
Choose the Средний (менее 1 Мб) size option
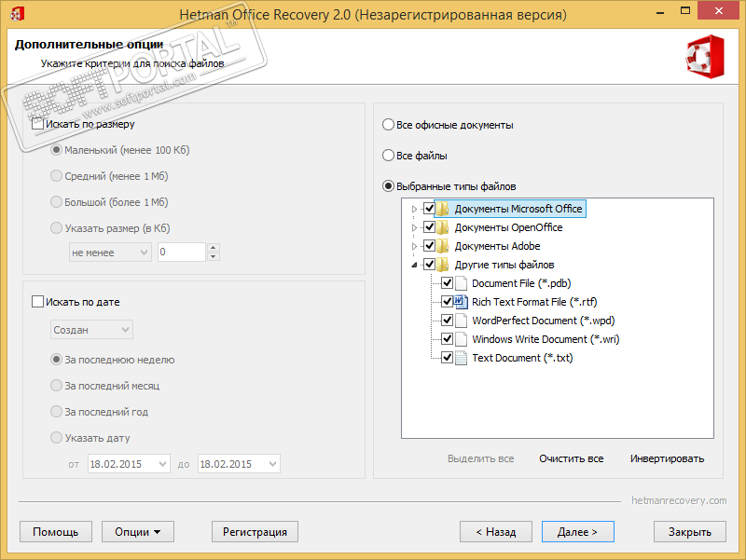coord(56,176)
